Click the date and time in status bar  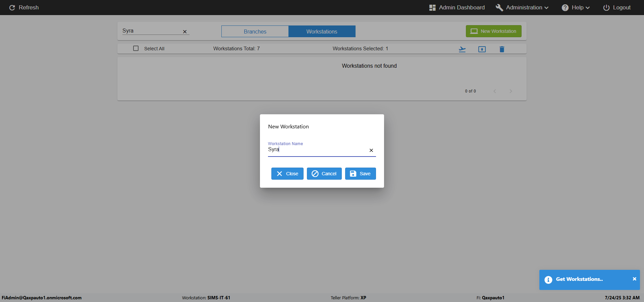[x=622, y=298]
